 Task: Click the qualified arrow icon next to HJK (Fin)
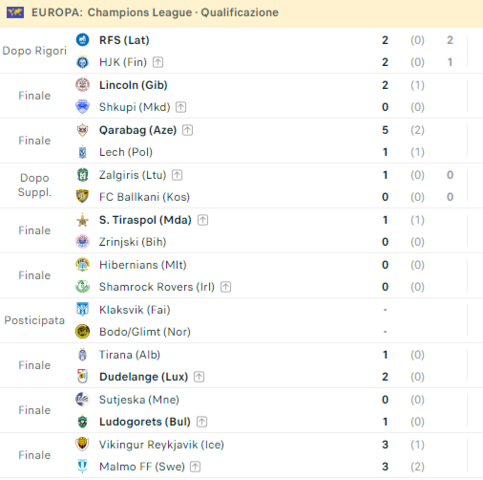158,62
